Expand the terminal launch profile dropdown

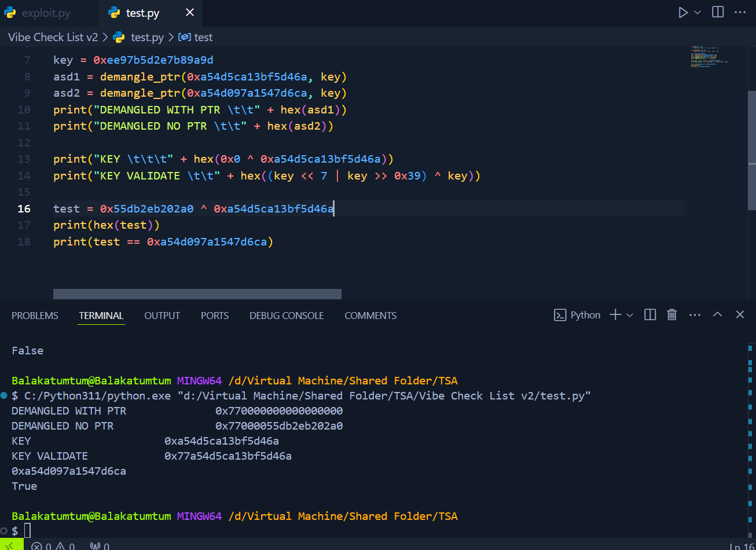pos(630,315)
